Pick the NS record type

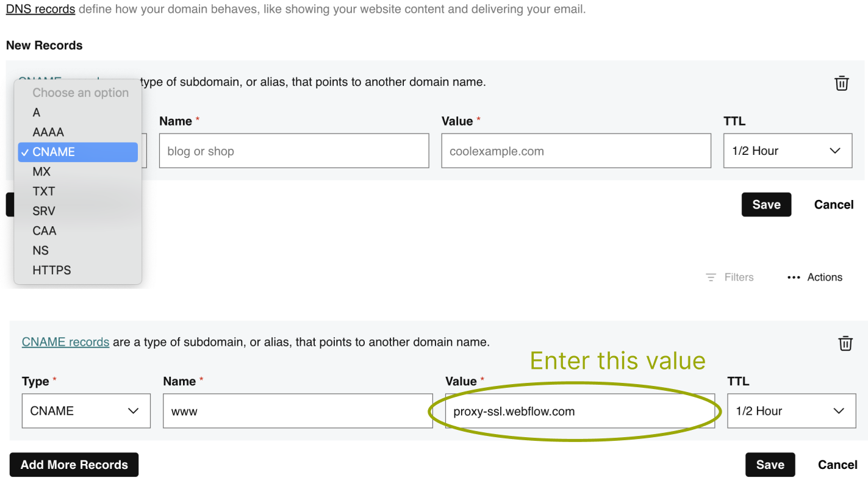point(41,251)
